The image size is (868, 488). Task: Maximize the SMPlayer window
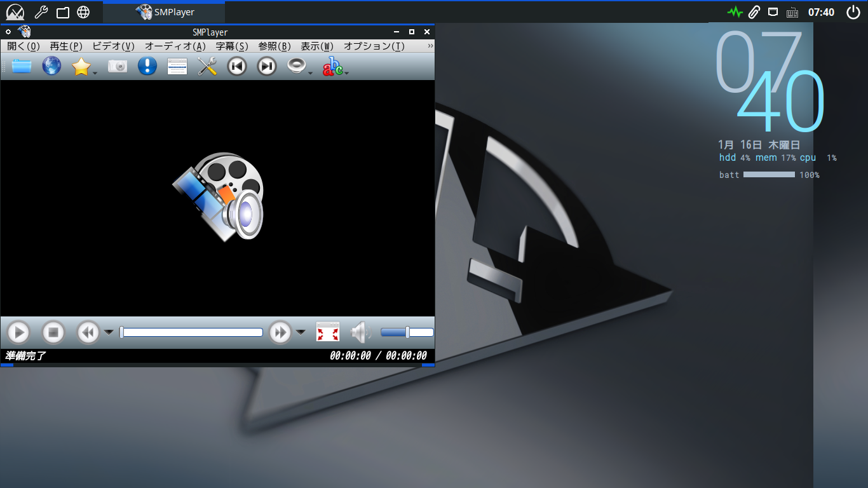412,32
